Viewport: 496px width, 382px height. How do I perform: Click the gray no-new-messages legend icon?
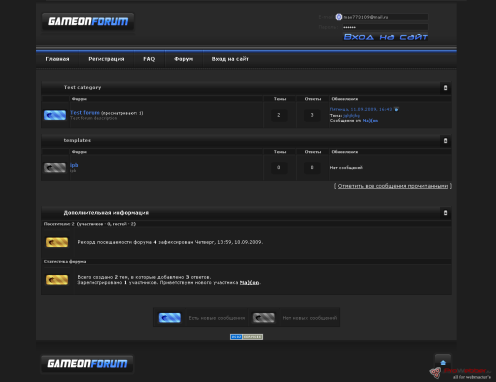264,318
